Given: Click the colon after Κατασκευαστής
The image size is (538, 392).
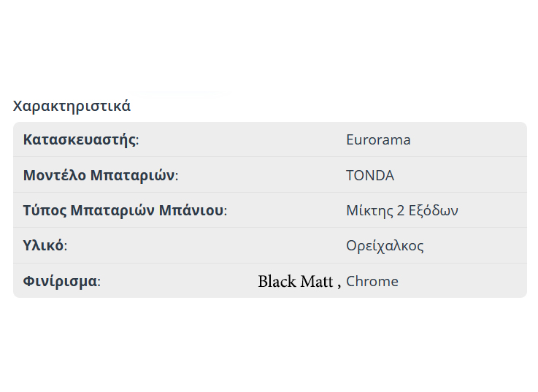Looking at the screenshot, I should coord(138,140).
